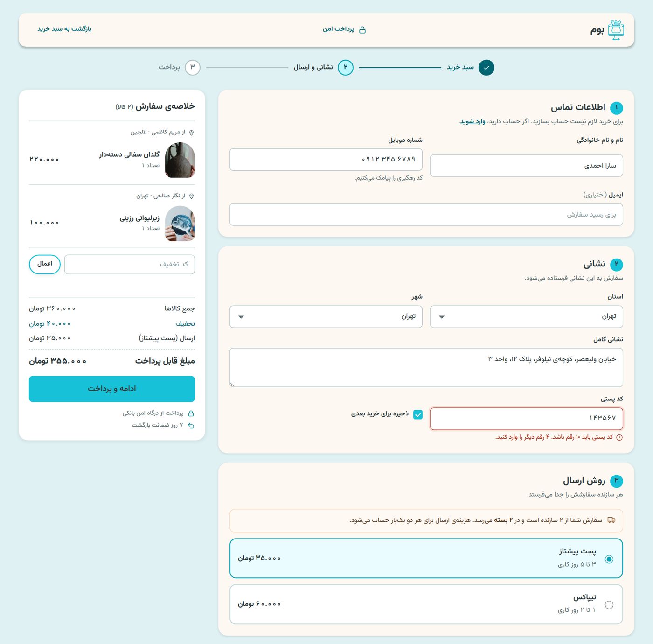Image resolution: width=653 pixels, height=644 pixels.
Task: Click the checkmark step circle for سبد خرید
Action: click(x=486, y=68)
